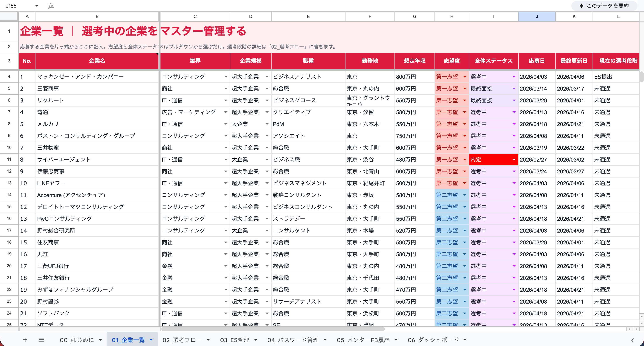644x346 pixels.
Task: Select row 11 header
Action: [9, 159]
